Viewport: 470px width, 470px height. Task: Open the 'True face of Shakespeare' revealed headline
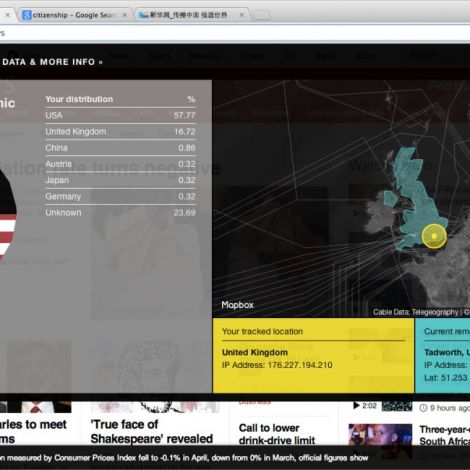[152, 432]
